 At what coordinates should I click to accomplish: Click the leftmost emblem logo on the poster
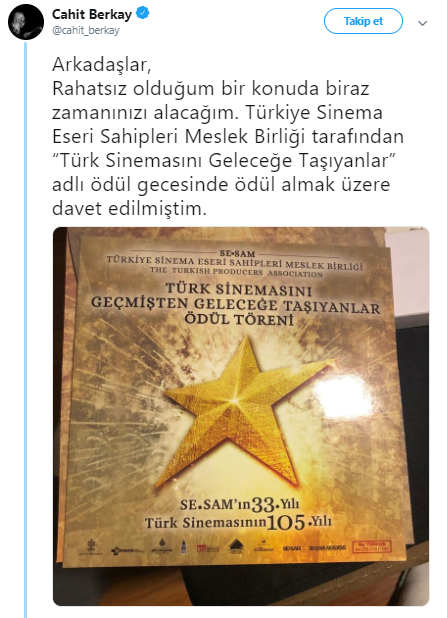point(91,547)
